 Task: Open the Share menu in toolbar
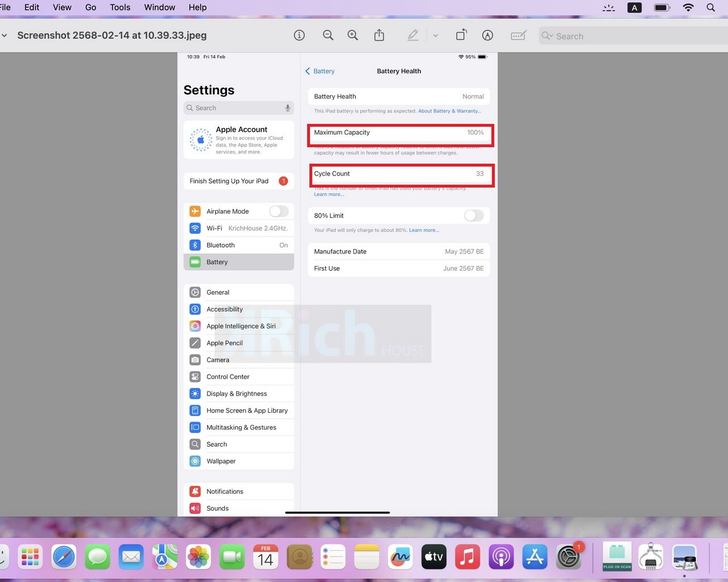pyautogui.click(x=379, y=35)
